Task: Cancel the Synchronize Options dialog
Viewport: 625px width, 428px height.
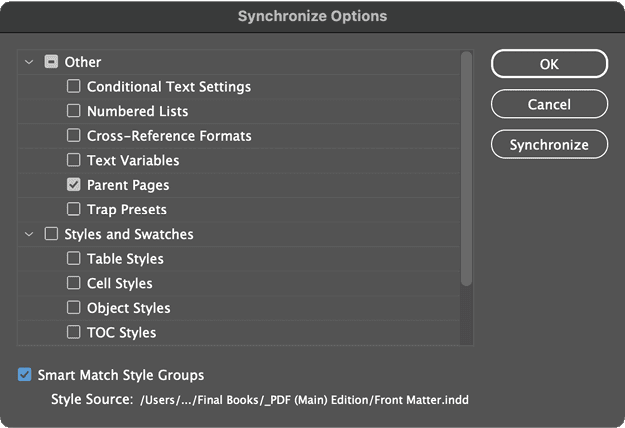Action: click(x=549, y=104)
